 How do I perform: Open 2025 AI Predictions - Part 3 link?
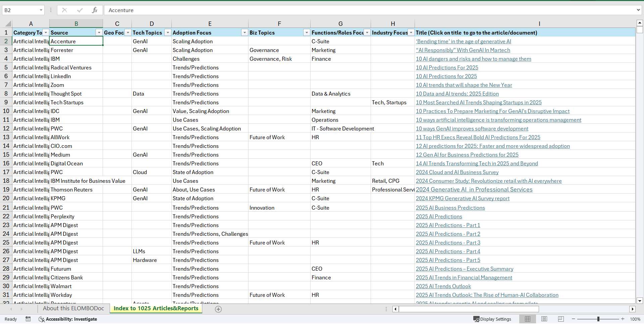pyautogui.click(x=448, y=242)
